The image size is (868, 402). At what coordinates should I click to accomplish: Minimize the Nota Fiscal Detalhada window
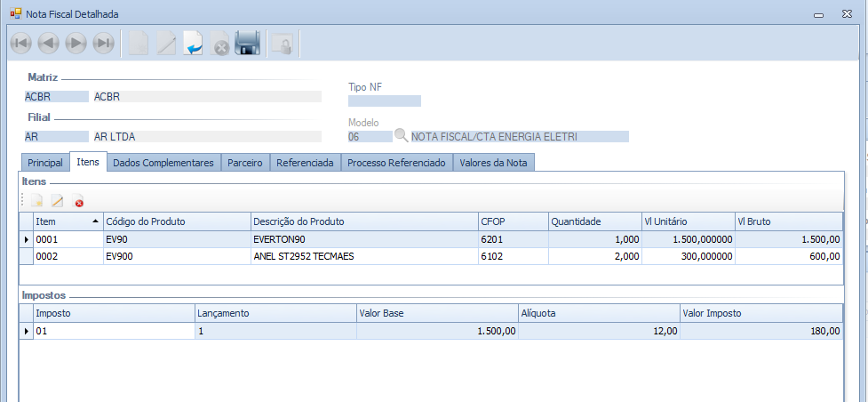(816, 15)
